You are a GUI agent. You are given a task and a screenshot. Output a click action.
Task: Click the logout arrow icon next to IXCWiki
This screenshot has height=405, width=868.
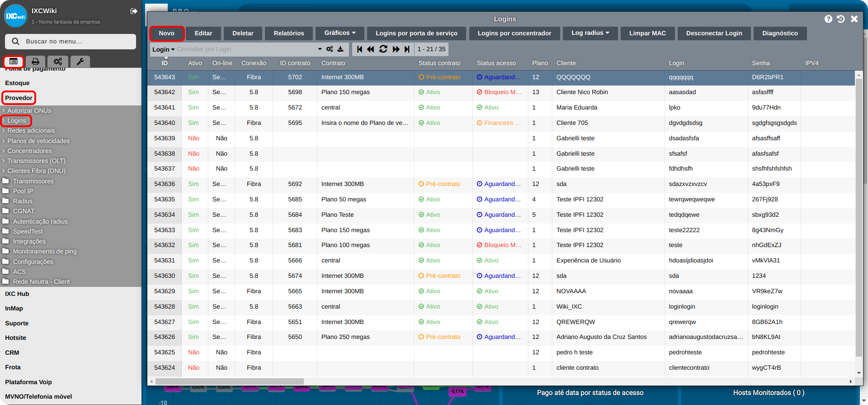(134, 11)
